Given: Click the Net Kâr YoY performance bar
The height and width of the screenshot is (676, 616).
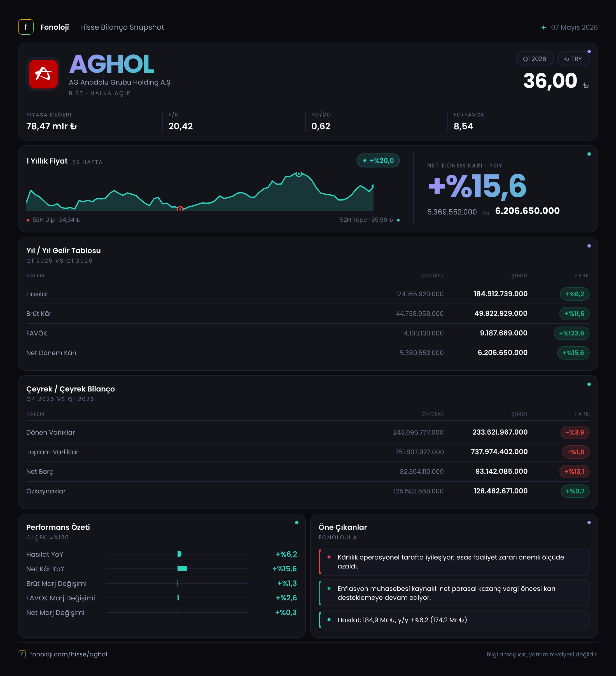Looking at the screenshot, I should pos(182,568).
